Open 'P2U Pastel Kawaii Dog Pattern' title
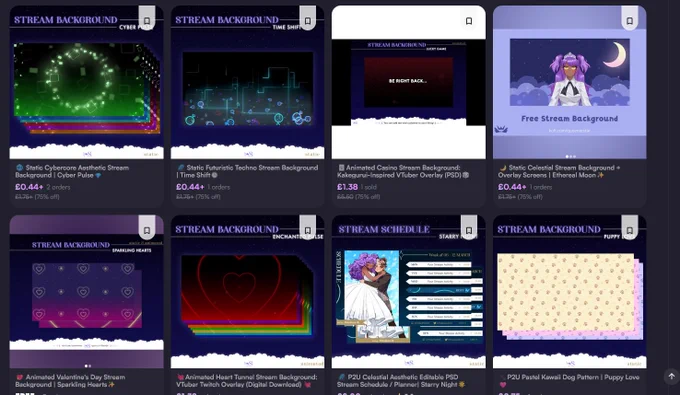 569,381
